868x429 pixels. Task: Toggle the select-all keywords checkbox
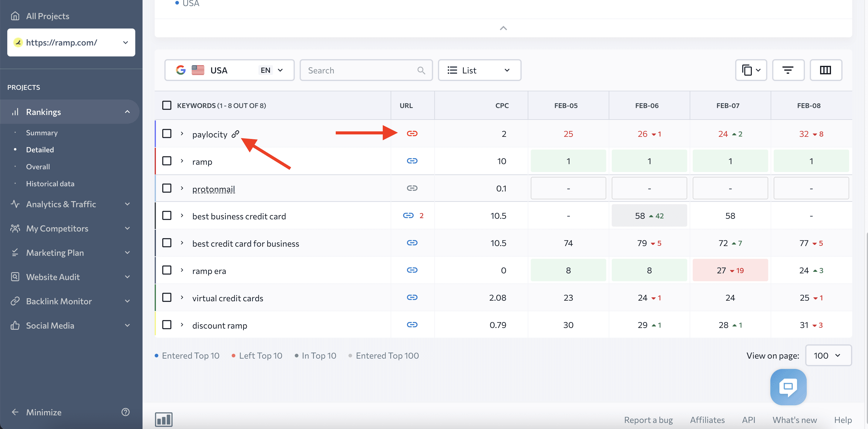pyautogui.click(x=167, y=106)
